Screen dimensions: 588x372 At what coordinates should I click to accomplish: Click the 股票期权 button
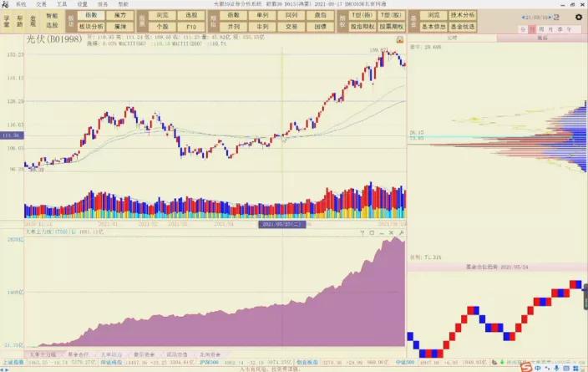tap(391, 27)
